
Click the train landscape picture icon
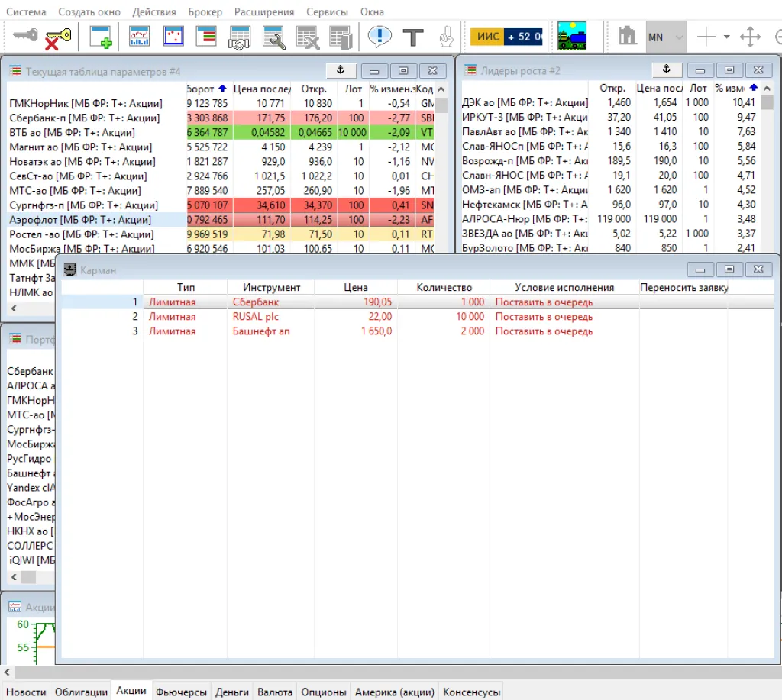[571, 36]
